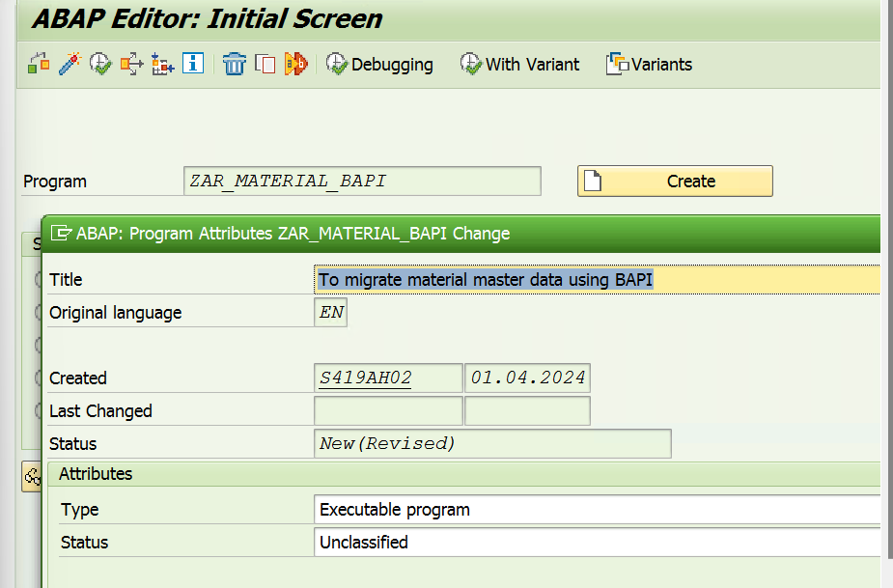Screen dimensions: 893x588
Task: Run program With Variant
Action: pos(520,65)
